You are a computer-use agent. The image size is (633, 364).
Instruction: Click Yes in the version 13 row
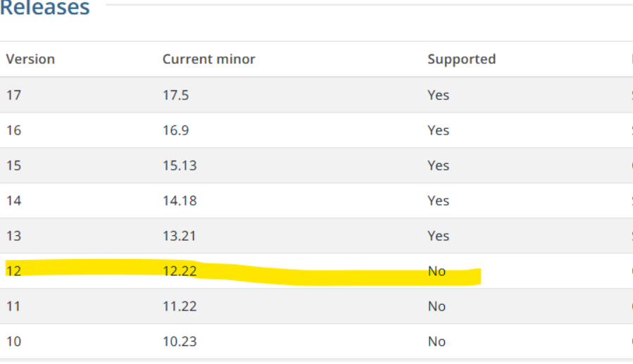point(438,236)
